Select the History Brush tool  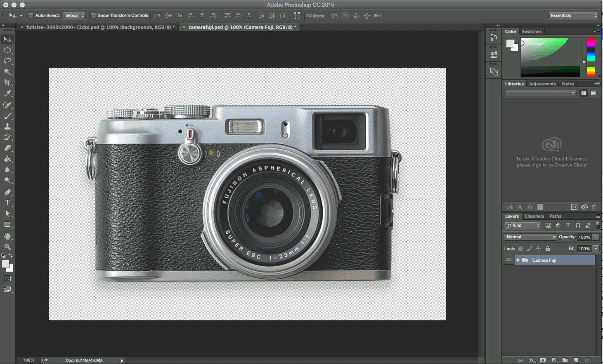click(x=7, y=137)
